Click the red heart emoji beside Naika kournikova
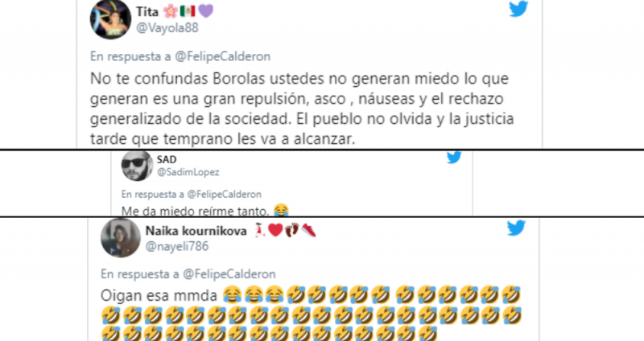This screenshot has width=644, height=341. (x=275, y=231)
